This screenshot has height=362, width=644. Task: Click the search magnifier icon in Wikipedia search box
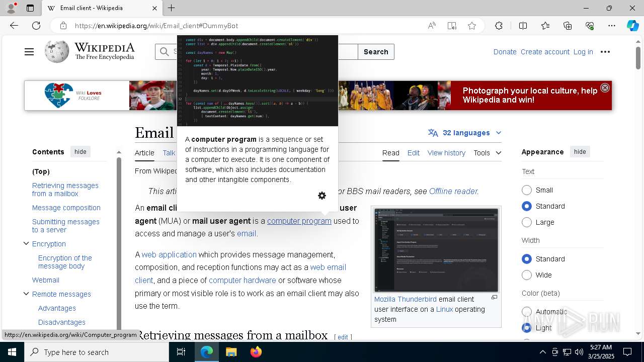point(164,51)
